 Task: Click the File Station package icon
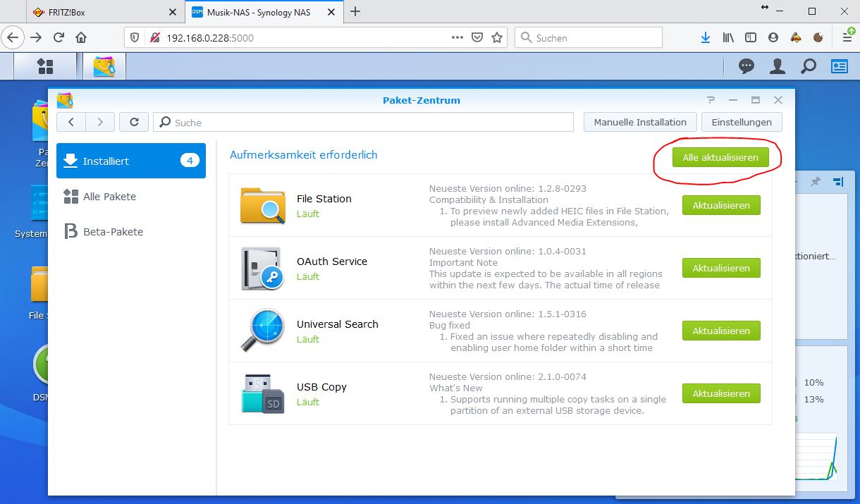(263, 205)
